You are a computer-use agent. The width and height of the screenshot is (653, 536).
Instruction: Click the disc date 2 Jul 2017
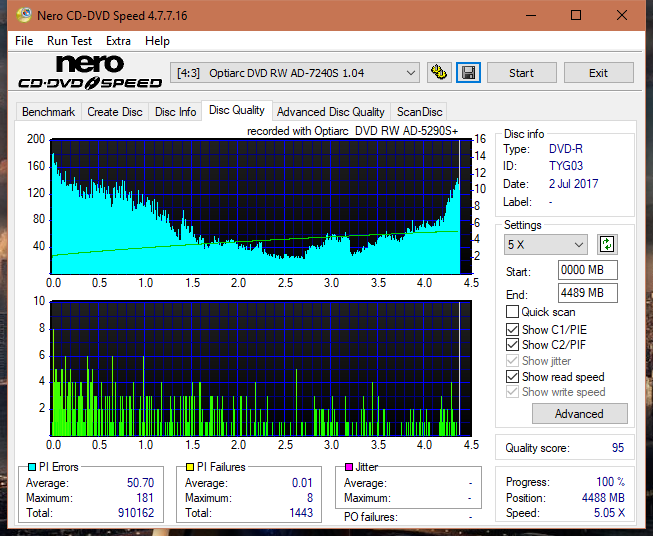click(573, 184)
